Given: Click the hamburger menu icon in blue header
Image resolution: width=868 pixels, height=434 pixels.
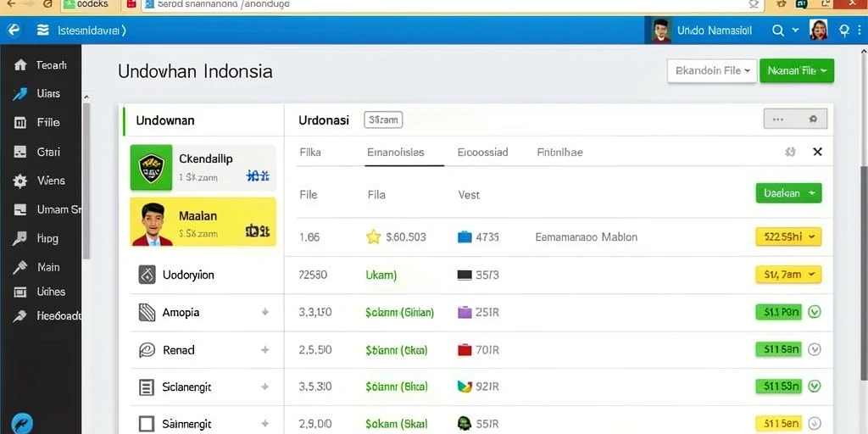Looking at the screenshot, I should click(x=42, y=30).
